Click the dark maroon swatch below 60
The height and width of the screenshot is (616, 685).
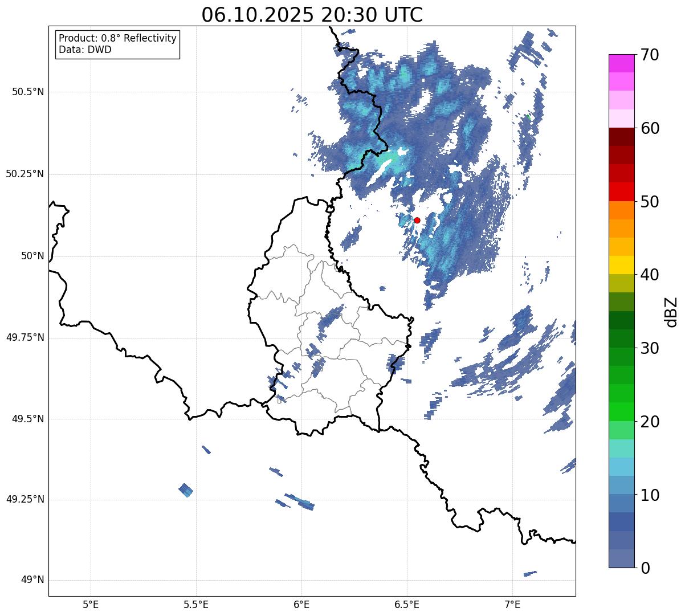(621, 137)
